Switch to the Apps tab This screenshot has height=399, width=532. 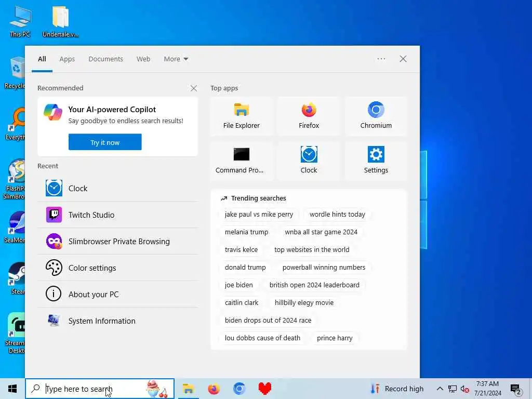67,59
